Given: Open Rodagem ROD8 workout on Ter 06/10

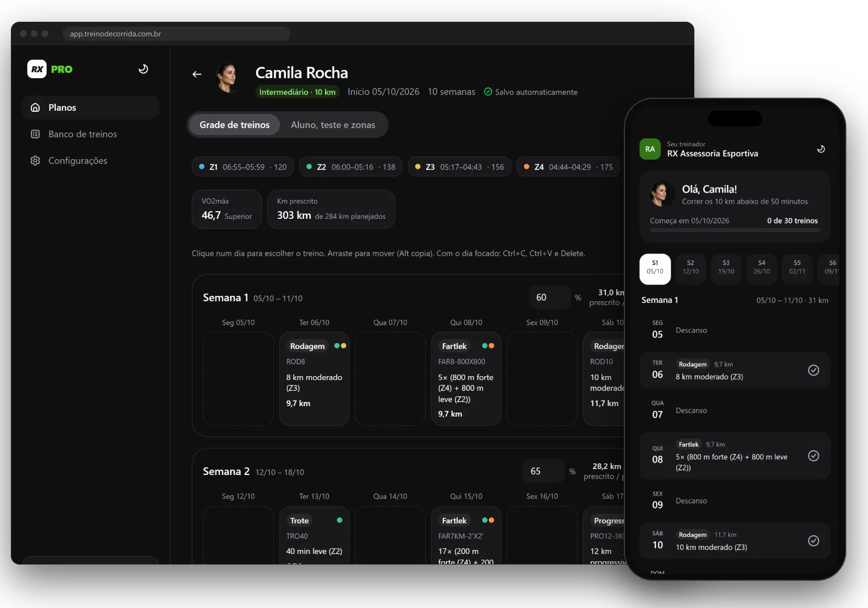Looking at the screenshot, I should tap(314, 379).
